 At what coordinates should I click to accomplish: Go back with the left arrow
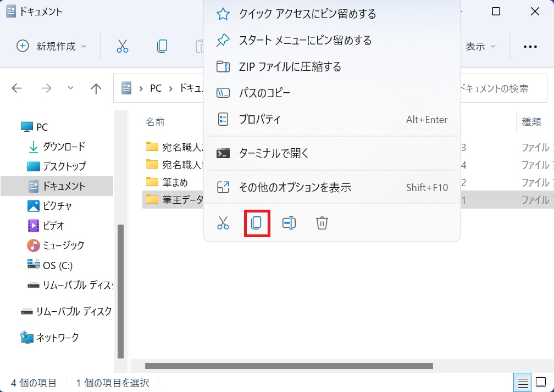point(16,88)
